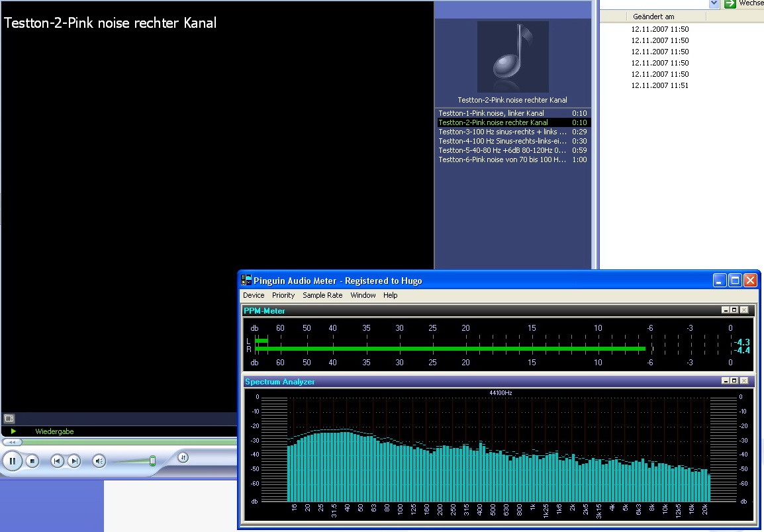The width and height of the screenshot is (764, 532).
Task: Click the music note album art
Action: pos(512,56)
